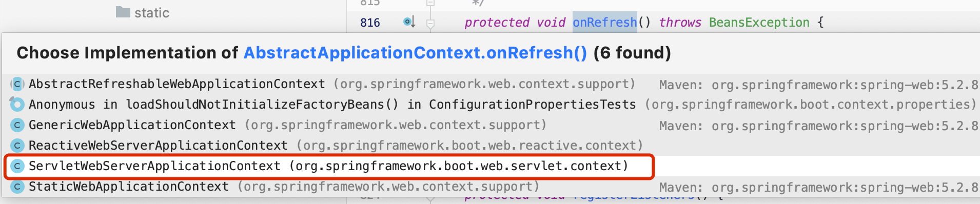
Task: Select the static folder in project tree
Action: coord(143,13)
